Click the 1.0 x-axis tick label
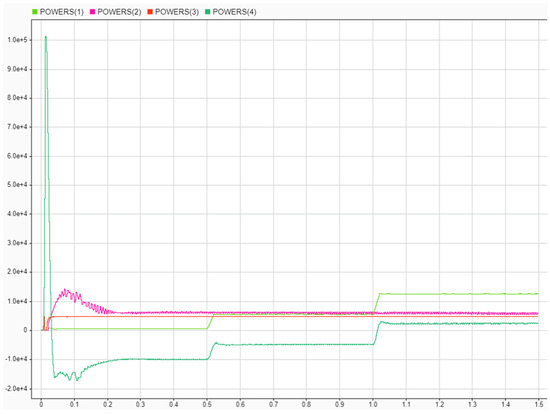 click(x=373, y=405)
